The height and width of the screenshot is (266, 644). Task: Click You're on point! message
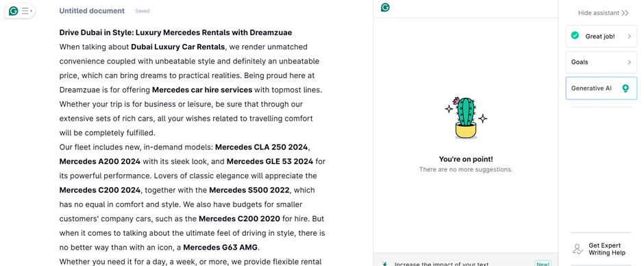466,159
